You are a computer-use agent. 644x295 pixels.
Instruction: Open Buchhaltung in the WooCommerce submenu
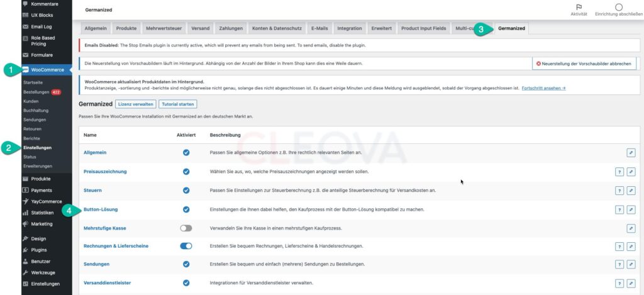point(36,111)
